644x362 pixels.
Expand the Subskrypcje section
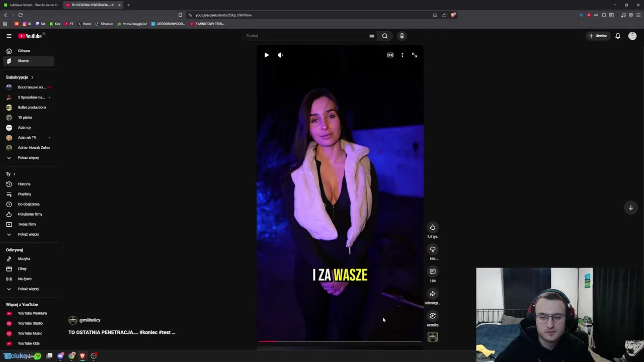(20, 77)
